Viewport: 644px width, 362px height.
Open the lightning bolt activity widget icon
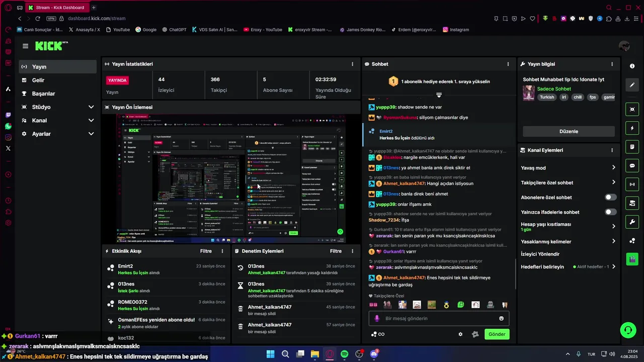(x=632, y=128)
